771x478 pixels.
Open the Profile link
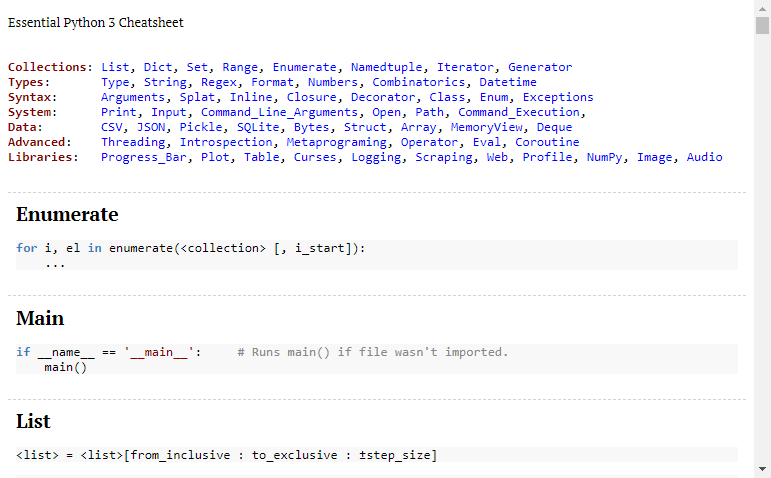pyautogui.click(x=547, y=157)
